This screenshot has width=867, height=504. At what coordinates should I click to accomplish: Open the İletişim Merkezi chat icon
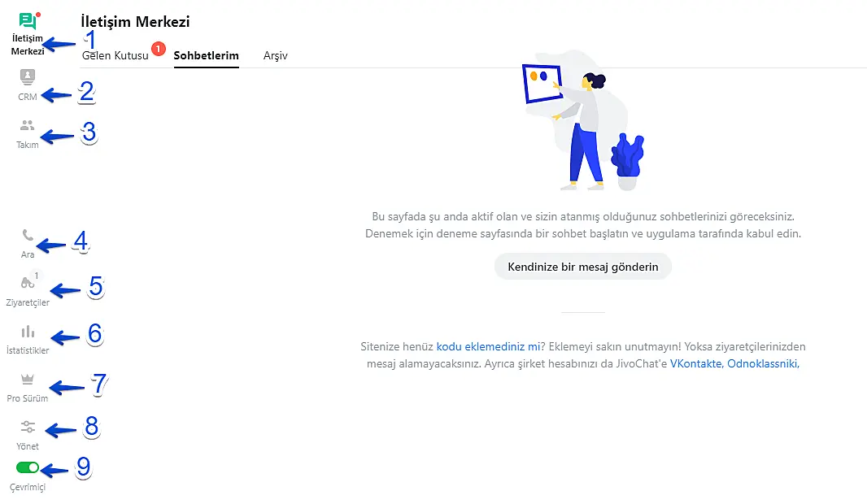(28, 22)
